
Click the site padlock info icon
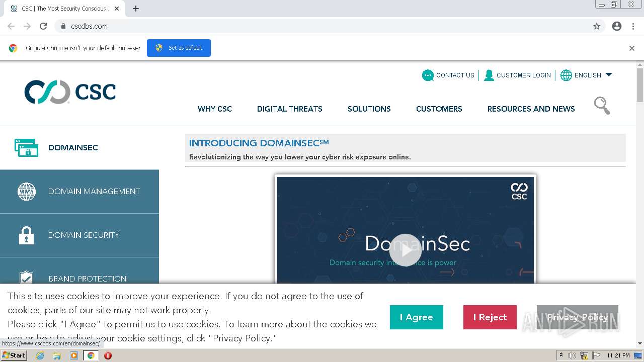[x=63, y=26]
